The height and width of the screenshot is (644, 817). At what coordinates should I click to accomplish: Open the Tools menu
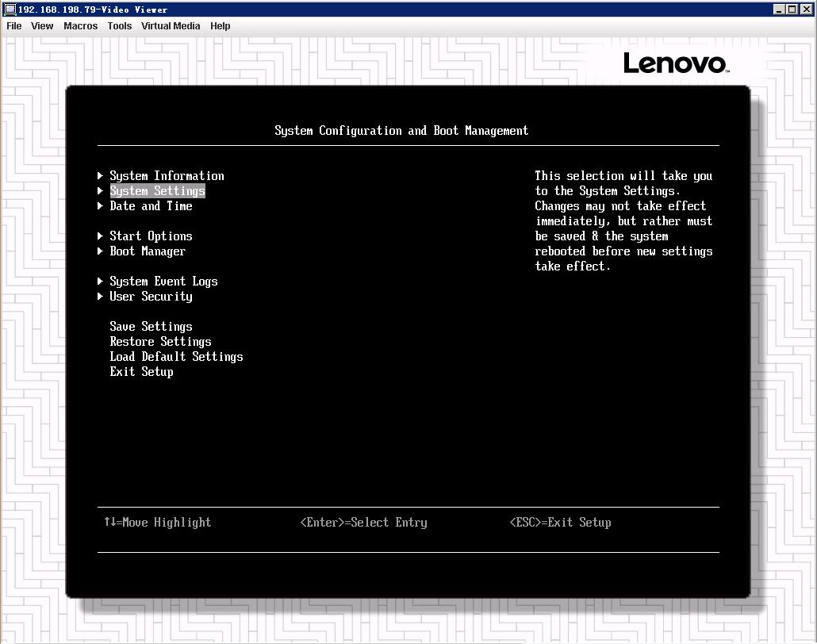point(120,25)
